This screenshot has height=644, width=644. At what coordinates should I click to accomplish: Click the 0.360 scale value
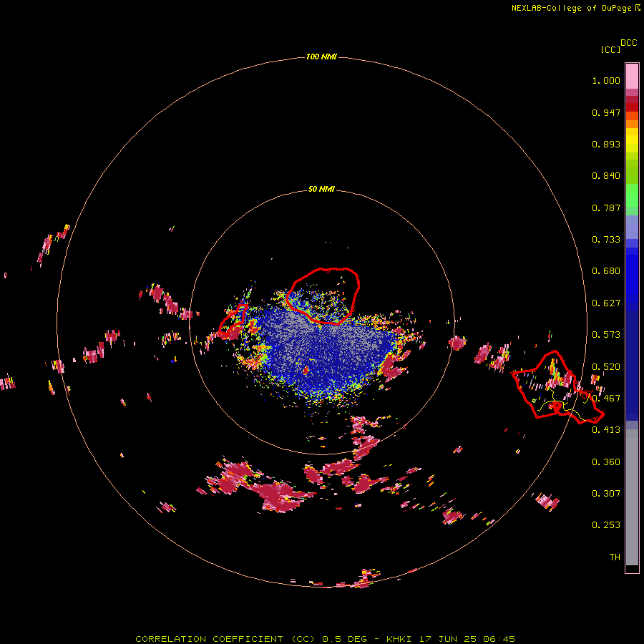click(606, 462)
